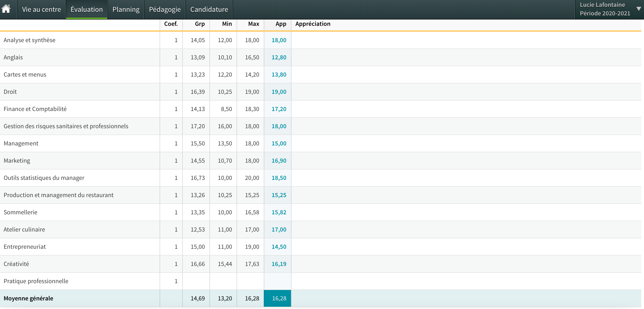Open the Finance et Comptabilité grade 17,20

point(279,109)
